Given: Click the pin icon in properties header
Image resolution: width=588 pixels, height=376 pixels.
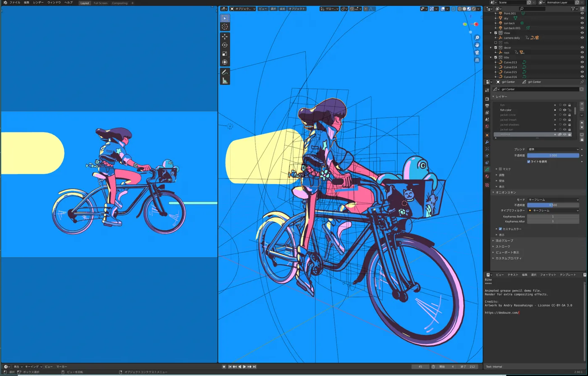Looking at the screenshot, I should pos(582,82).
